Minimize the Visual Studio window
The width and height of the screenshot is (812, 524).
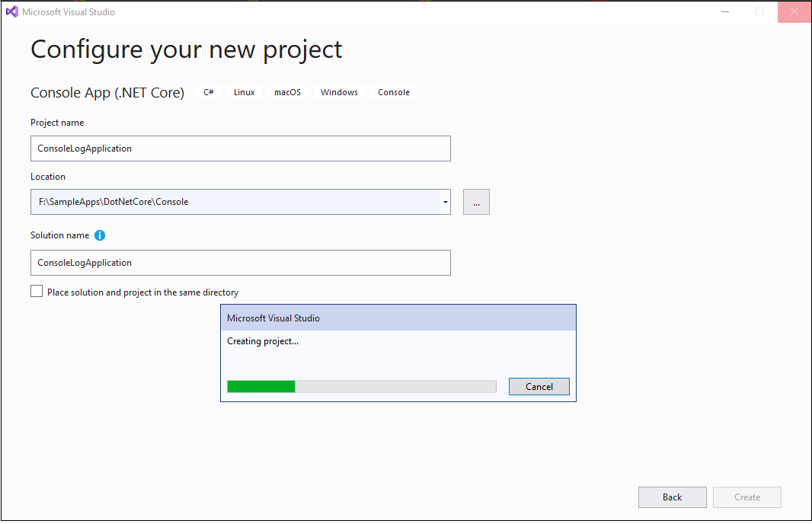pyautogui.click(x=725, y=11)
